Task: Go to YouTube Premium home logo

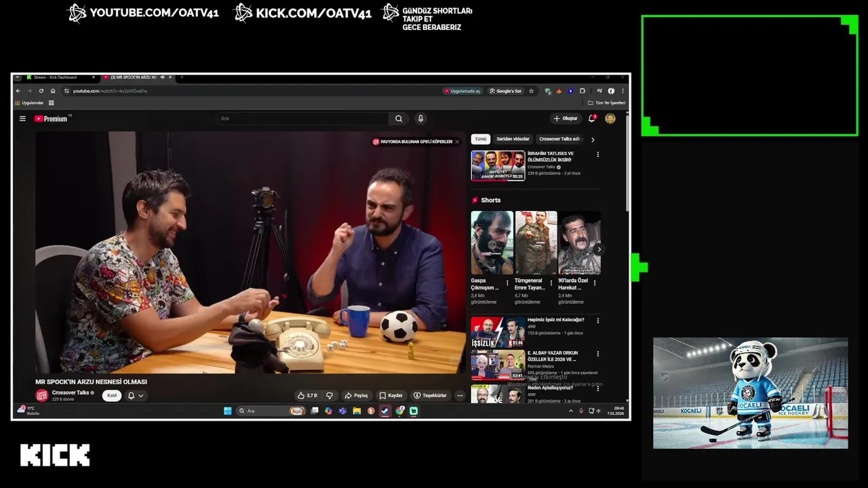Action: tap(51, 119)
